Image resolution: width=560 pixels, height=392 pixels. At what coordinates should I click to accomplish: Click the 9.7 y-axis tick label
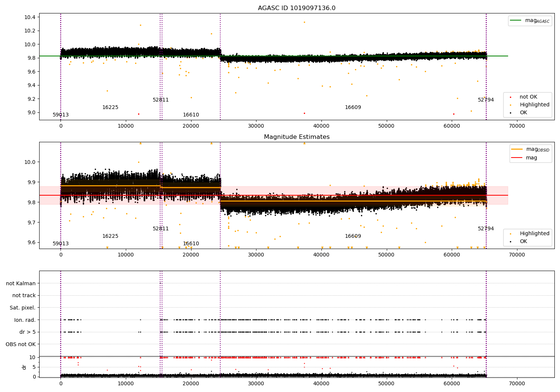pyautogui.click(x=31, y=223)
